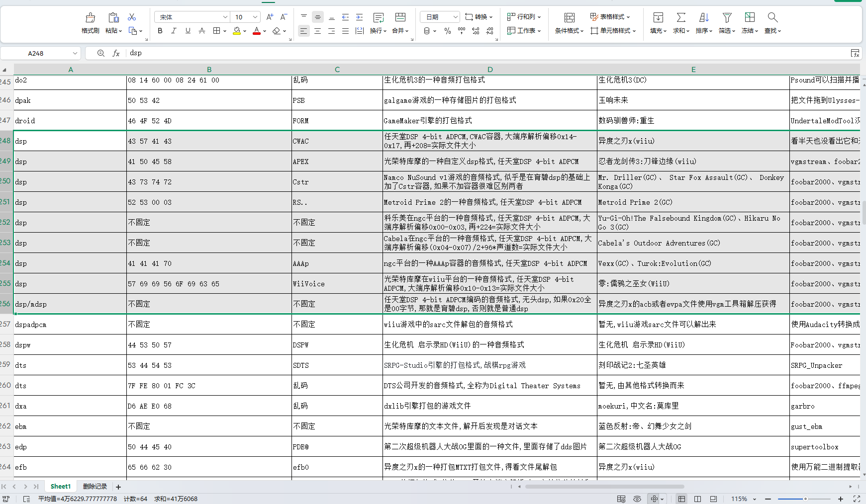Center text horizontally
866x504 pixels.
point(318,31)
